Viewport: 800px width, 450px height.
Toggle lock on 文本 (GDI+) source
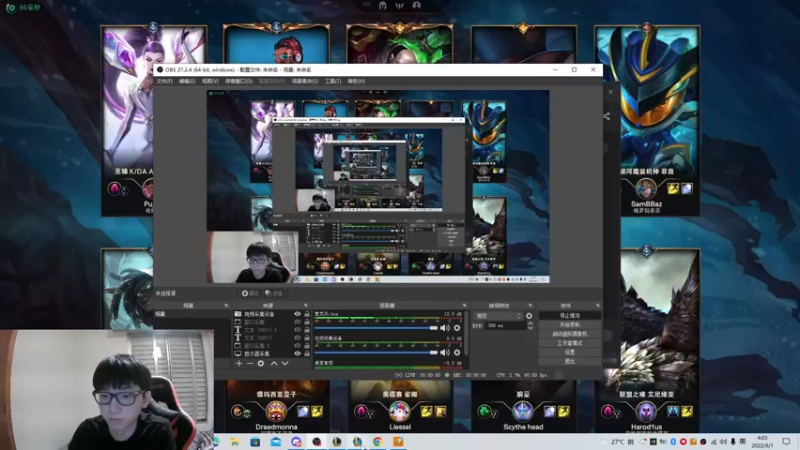pos(307,337)
